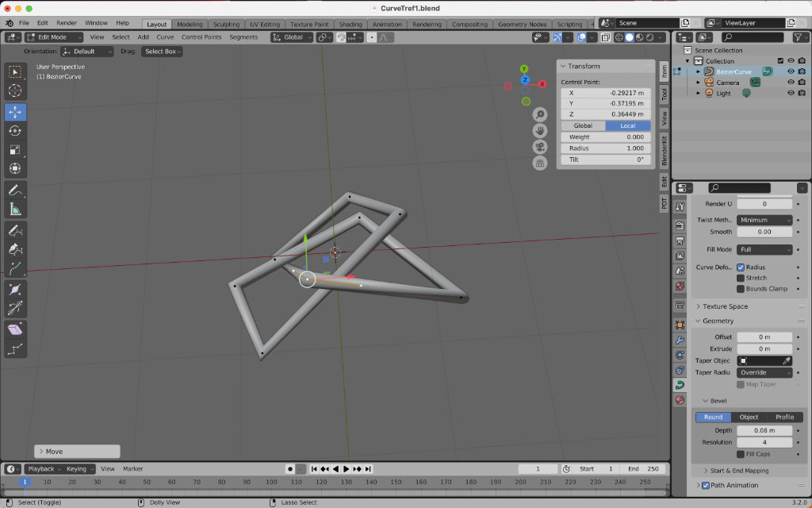Select the Object bevel button
The height and width of the screenshot is (508, 812).
[749, 417]
